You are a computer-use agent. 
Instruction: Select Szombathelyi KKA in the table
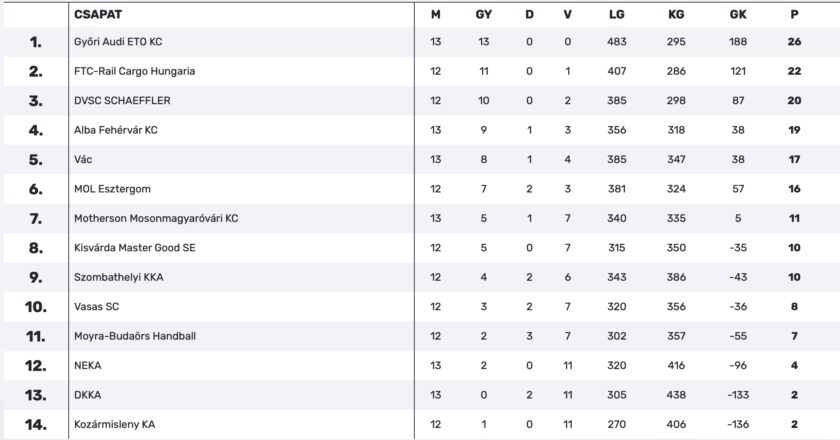tap(119, 275)
